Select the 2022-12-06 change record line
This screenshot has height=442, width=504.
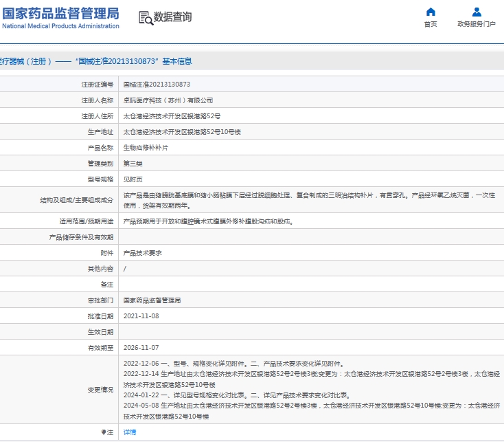[x=234, y=364]
